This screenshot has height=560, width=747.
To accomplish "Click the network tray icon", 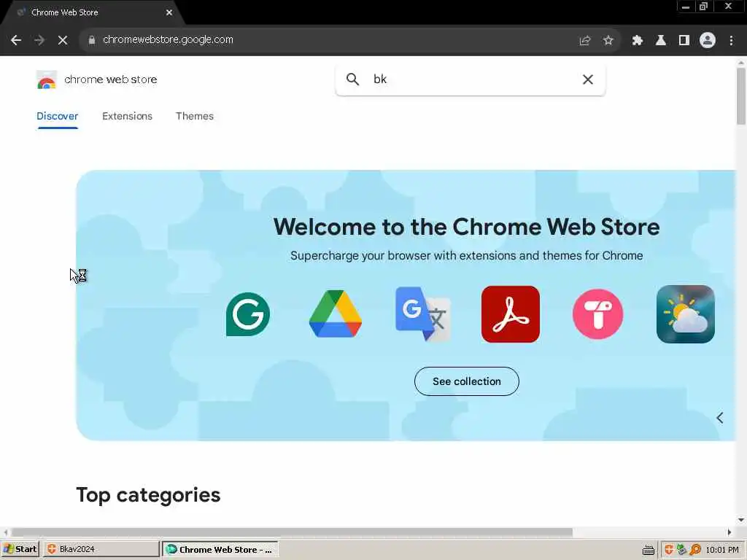I will [682, 550].
